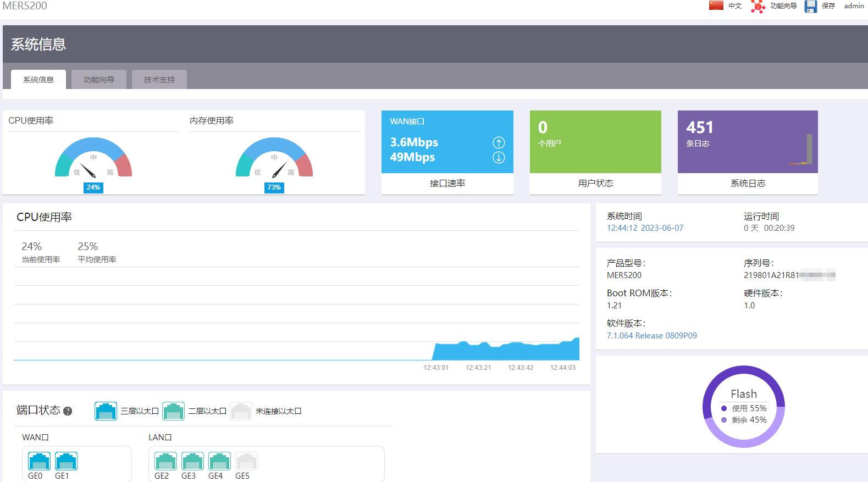Select the GE2 LAN port icon
This screenshot has height=482, width=868.
(x=165, y=461)
